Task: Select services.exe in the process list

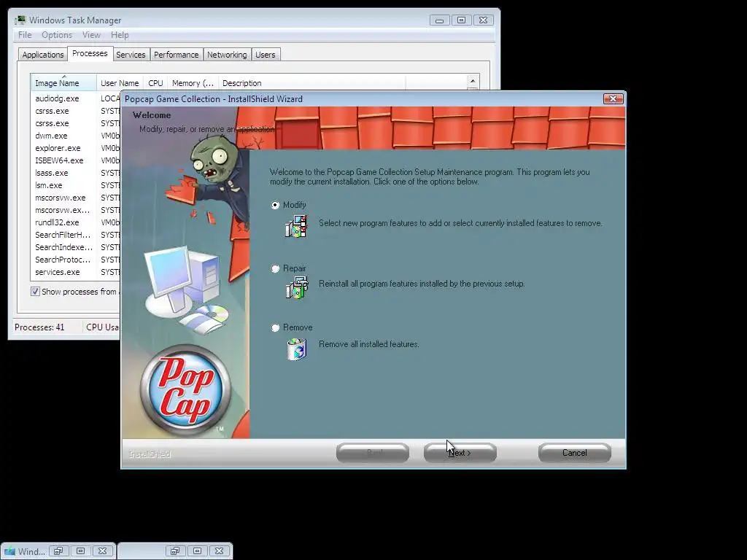Action: tap(57, 272)
